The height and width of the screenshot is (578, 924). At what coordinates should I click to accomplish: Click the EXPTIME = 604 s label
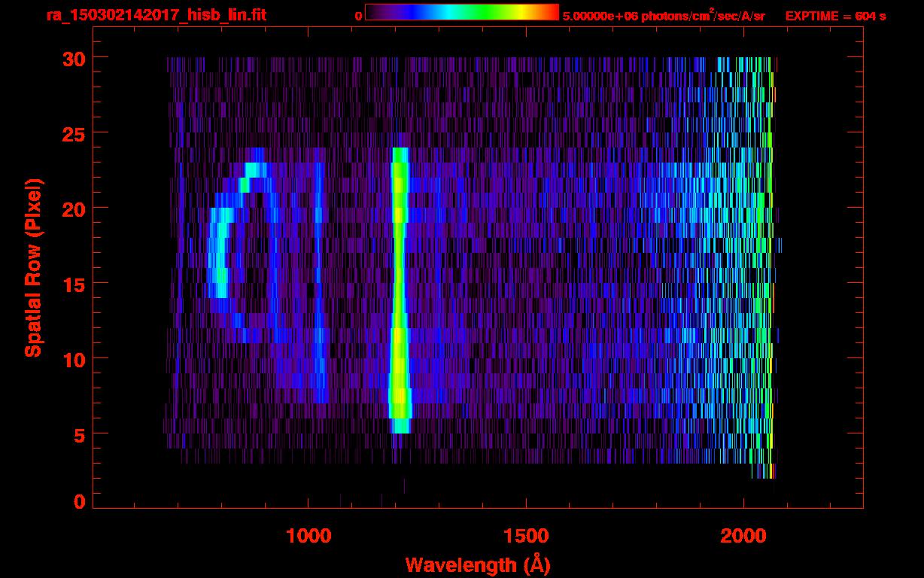pos(835,17)
